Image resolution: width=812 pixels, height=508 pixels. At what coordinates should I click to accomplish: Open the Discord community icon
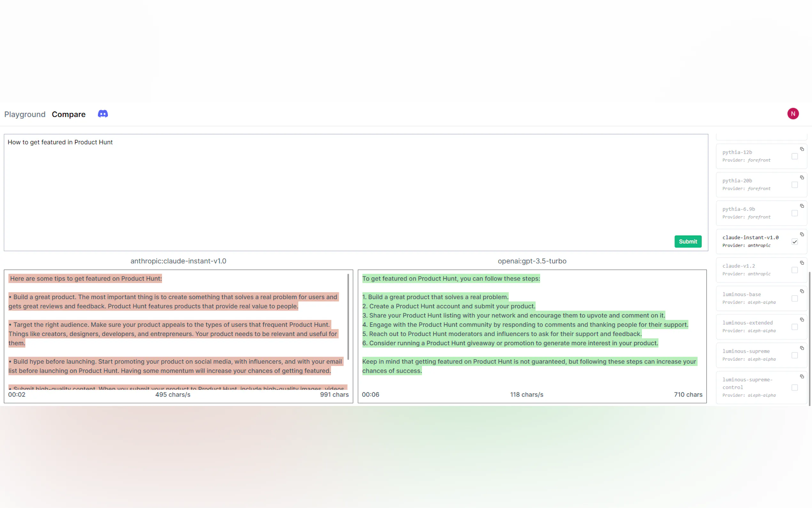103,114
